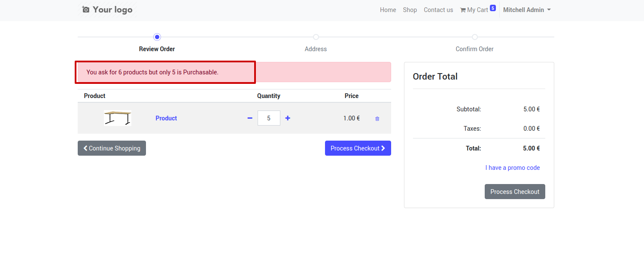Image resolution: width=644 pixels, height=258 pixels.
Task: Remove the product using the trash icon
Action: pyautogui.click(x=377, y=119)
